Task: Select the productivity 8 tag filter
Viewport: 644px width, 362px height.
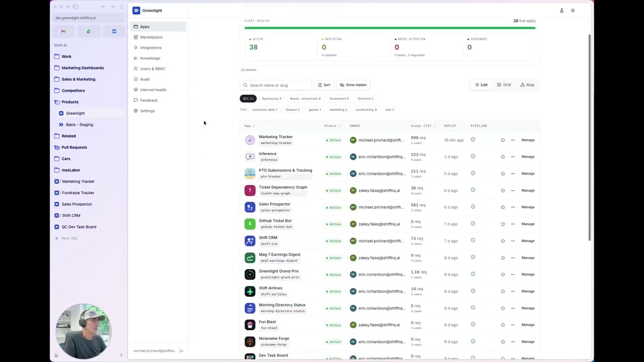Action: point(366,110)
